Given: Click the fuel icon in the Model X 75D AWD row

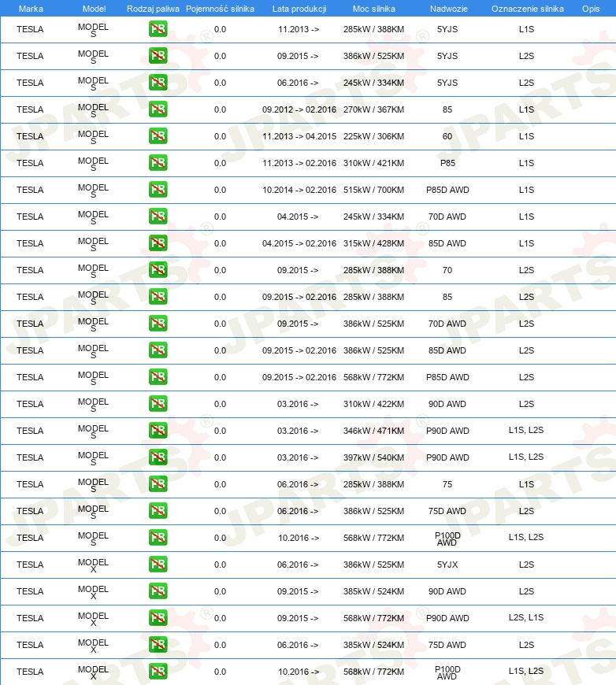Looking at the screenshot, I should pyautogui.click(x=158, y=644).
